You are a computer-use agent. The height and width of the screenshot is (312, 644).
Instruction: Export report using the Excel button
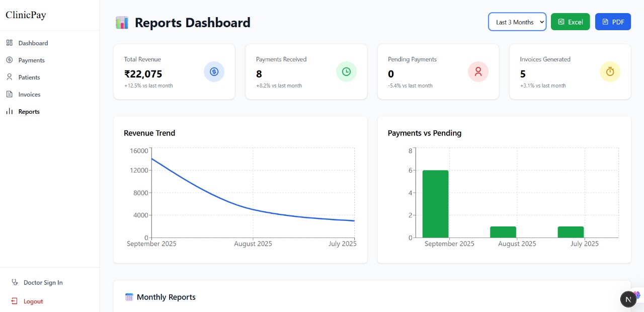coord(570,22)
